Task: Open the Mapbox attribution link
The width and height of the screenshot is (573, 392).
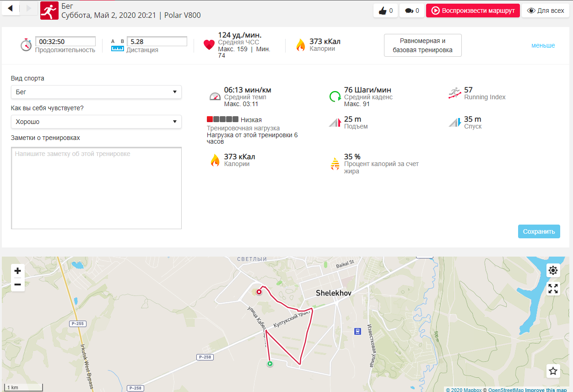Action: click(464, 390)
